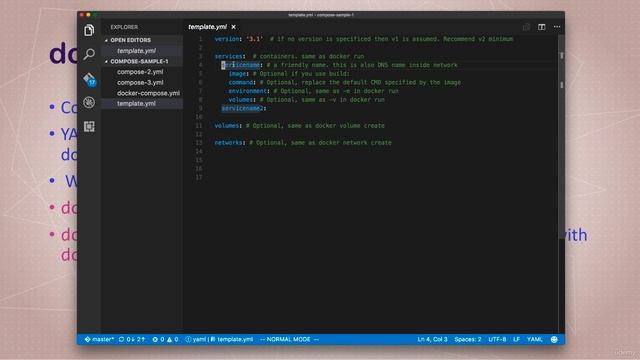The image size is (640, 360).
Task: Click the open preview icon in editor toolbar
Action: pos(527,27)
